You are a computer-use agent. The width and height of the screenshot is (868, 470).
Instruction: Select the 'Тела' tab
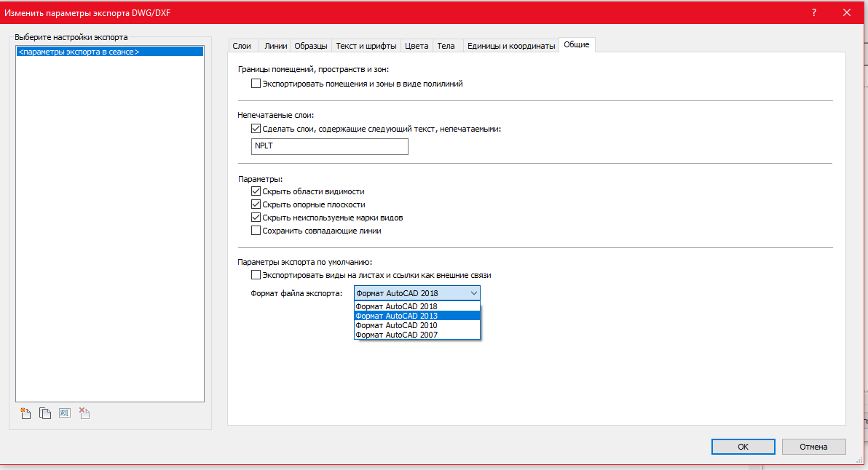[x=446, y=46]
